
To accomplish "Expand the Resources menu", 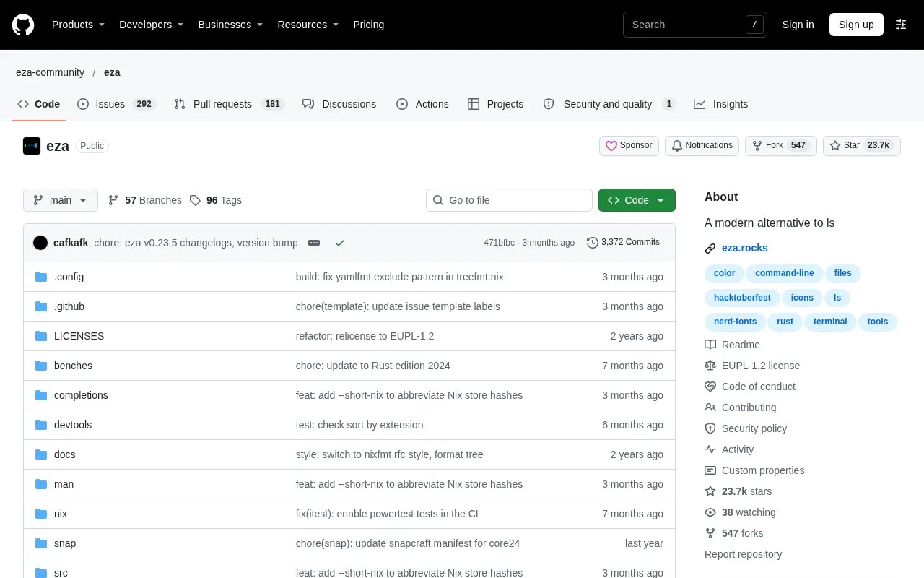I will click(308, 25).
